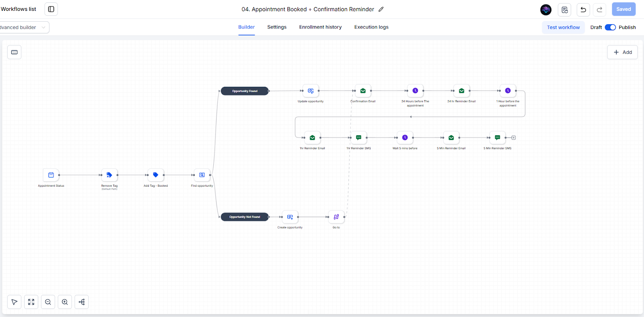
Task: Open the 1 Hour before appointment wait node
Action: pos(508,91)
